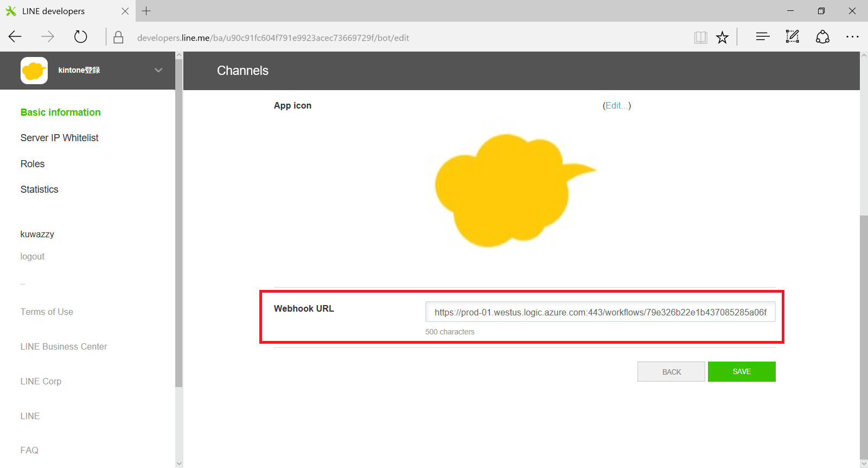Click main page scrollbar up arrow
The height and width of the screenshot is (468, 868).
(x=864, y=55)
